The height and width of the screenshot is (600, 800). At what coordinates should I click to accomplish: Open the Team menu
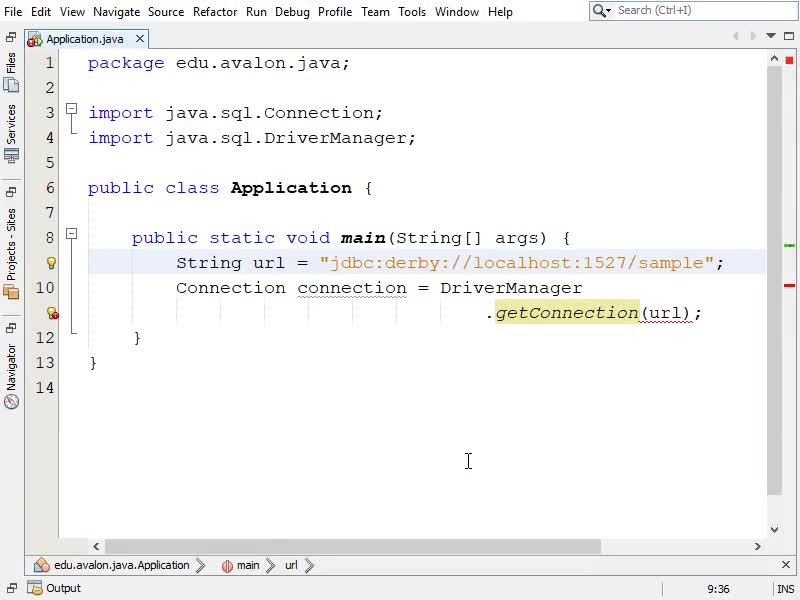375,11
